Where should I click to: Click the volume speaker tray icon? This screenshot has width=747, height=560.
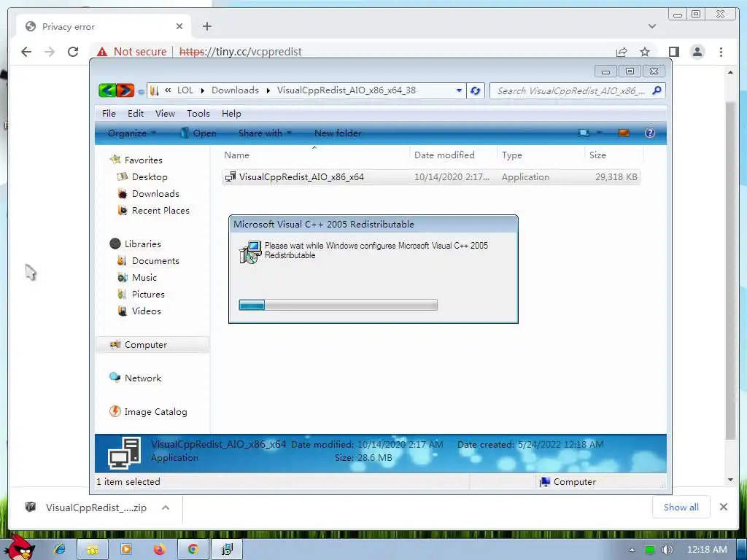667,550
